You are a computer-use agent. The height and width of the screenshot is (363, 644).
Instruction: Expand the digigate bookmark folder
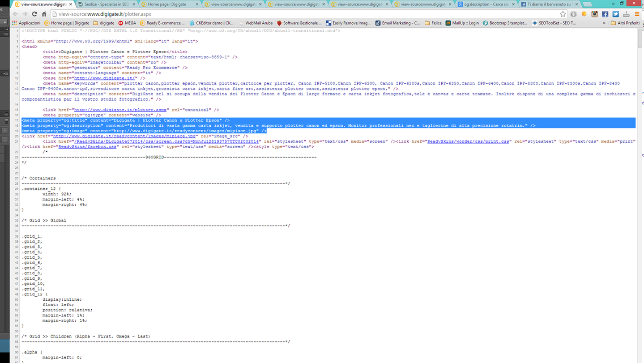103,23
